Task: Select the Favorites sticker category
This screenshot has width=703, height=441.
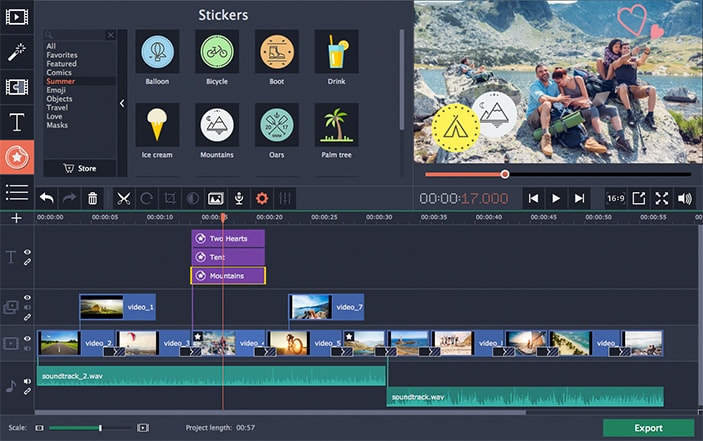Action: pos(62,55)
